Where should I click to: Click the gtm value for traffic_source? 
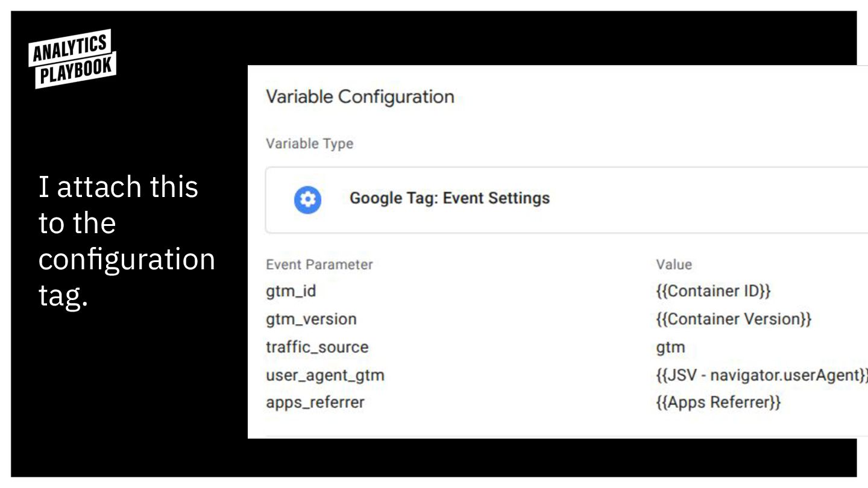tap(670, 348)
